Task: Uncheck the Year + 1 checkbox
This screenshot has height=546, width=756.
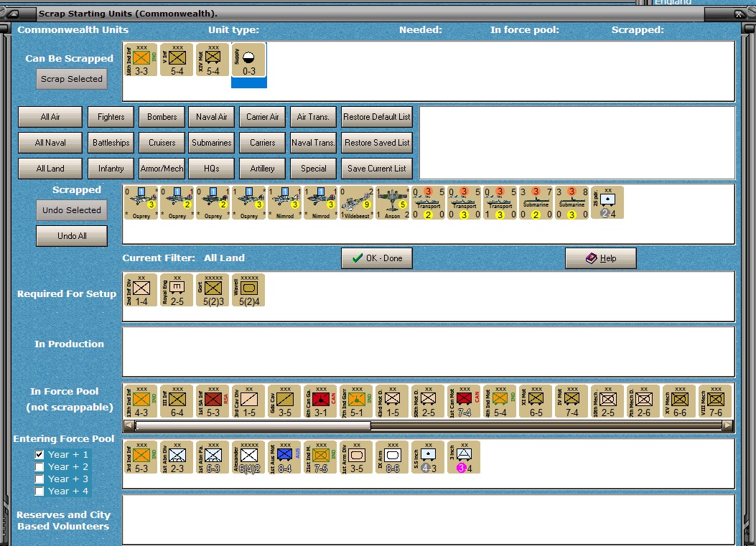Action: tap(39, 454)
